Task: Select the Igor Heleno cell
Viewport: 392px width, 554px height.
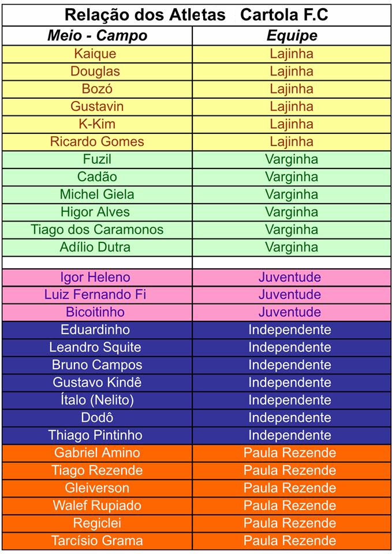Action: [97, 278]
